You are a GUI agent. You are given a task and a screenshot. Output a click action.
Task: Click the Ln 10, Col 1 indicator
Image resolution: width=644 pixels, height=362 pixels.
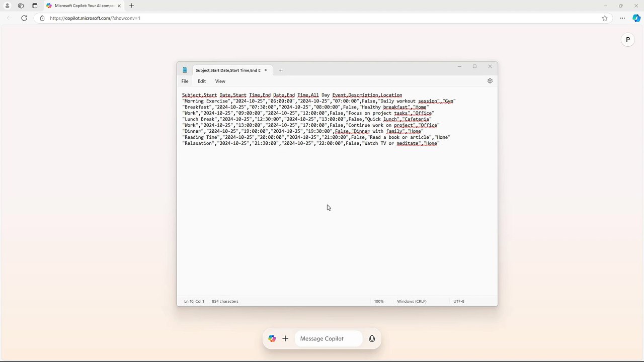194,301
